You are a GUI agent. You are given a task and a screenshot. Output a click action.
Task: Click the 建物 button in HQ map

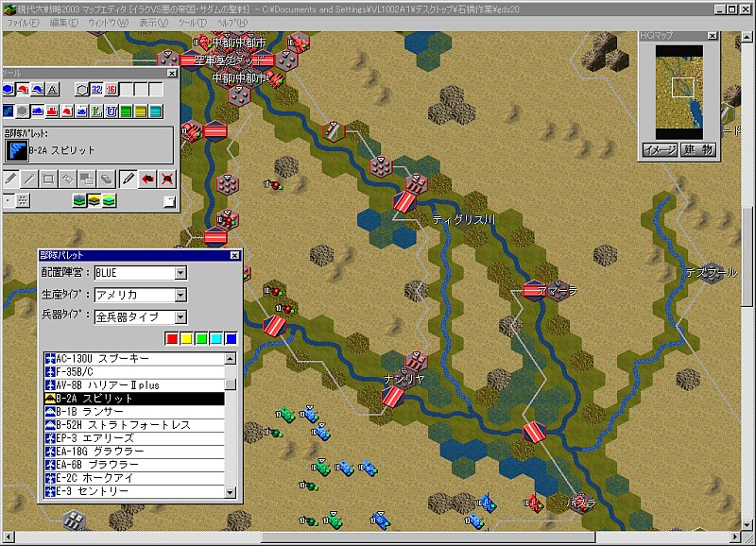697,150
